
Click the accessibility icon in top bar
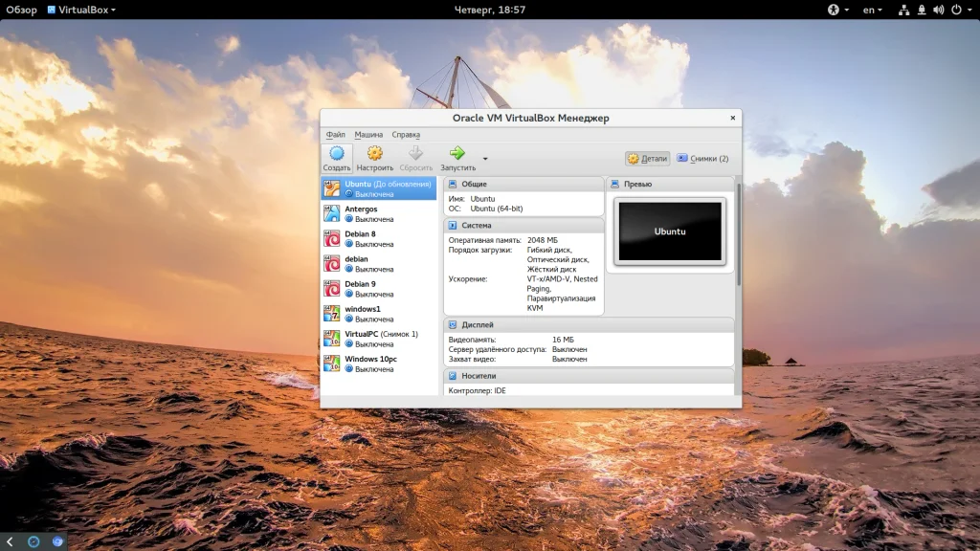[x=833, y=10]
